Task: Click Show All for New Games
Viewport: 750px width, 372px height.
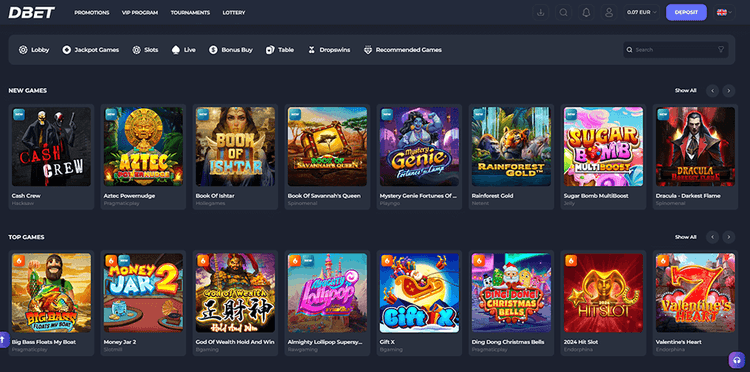Action: (x=685, y=90)
